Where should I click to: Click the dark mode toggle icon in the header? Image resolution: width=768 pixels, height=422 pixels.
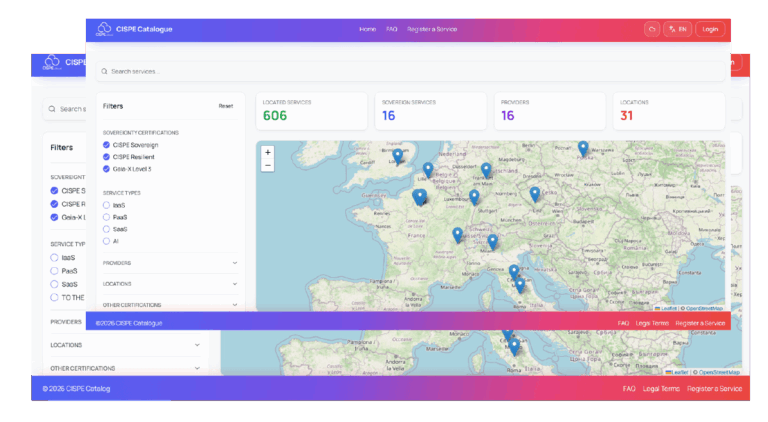point(652,29)
